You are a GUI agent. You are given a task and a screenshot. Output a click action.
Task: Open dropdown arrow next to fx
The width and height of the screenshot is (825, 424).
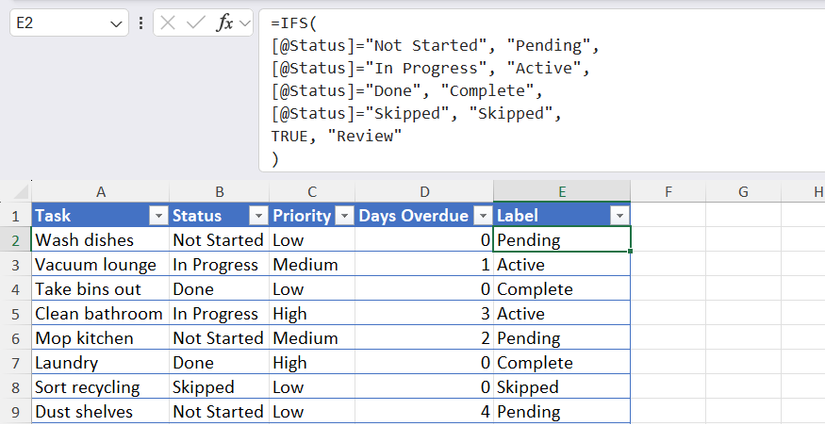[x=245, y=23]
